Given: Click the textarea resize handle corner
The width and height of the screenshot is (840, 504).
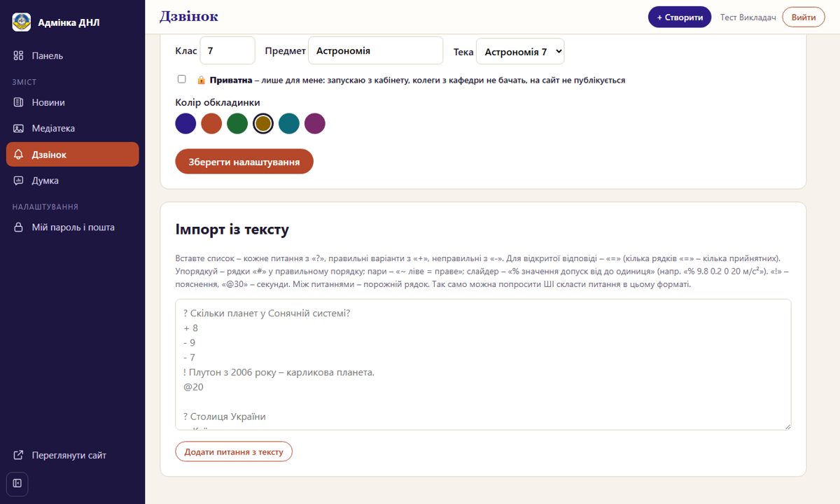Looking at the screenshot, I should [x=787, y=426].
